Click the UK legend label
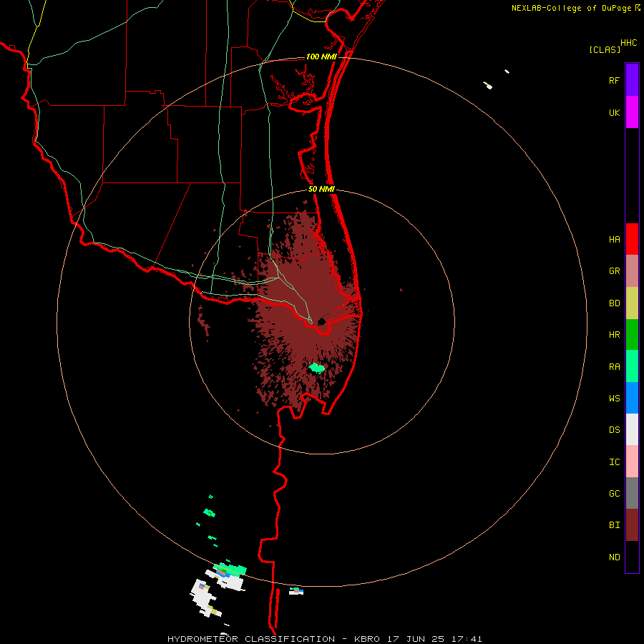Screen dimensions: 644x644 pyautogui.click(x=614, y=113)
